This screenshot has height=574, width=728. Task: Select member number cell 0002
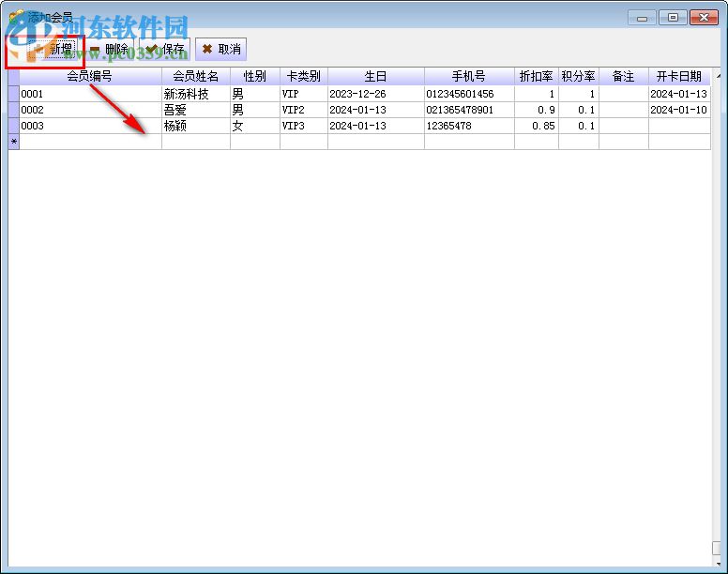(x=90, y=110)
